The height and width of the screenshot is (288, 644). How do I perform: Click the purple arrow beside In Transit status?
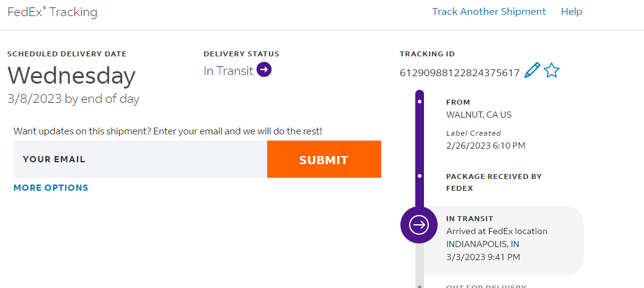(x=264, y=70)
